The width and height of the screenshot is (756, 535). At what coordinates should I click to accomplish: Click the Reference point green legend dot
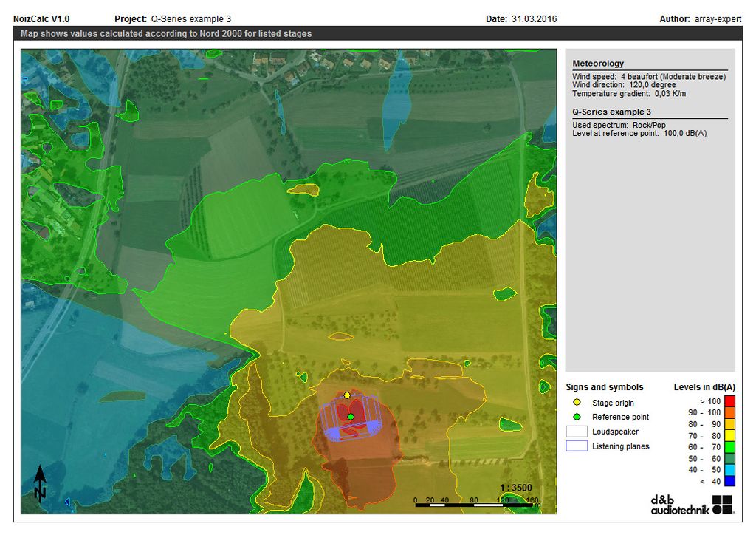click(576, 417)
